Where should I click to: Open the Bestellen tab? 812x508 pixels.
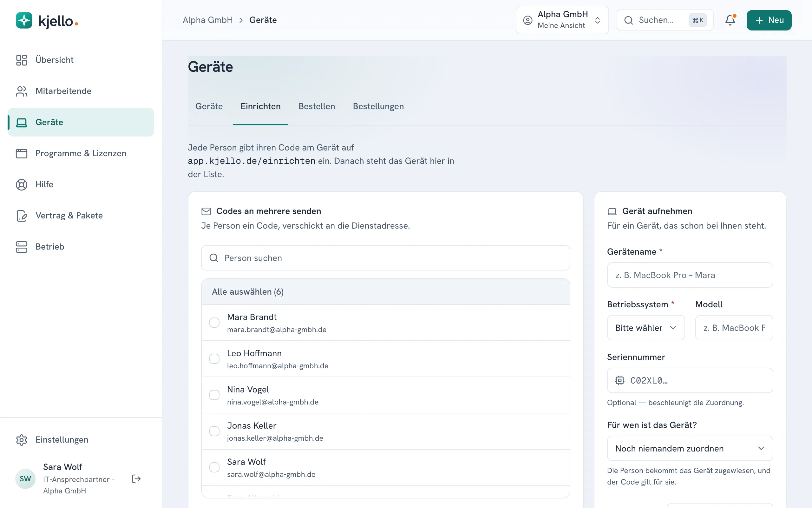tap(317, 106)
